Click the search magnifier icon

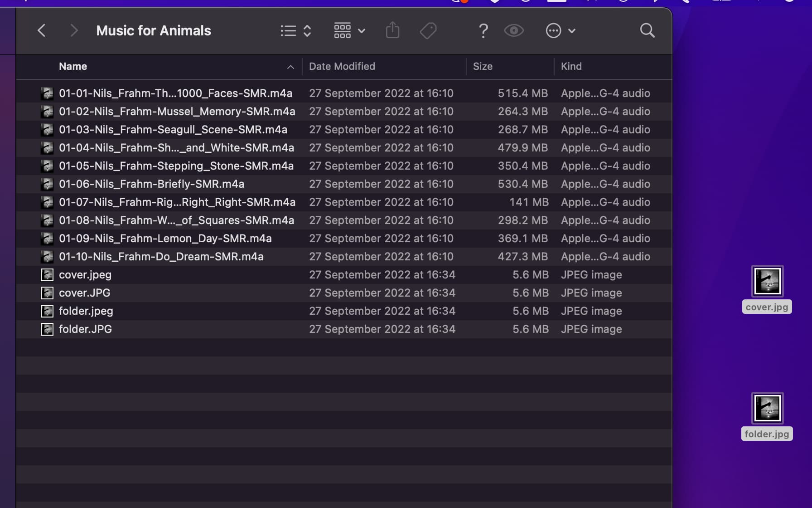(x=647, y=31)
